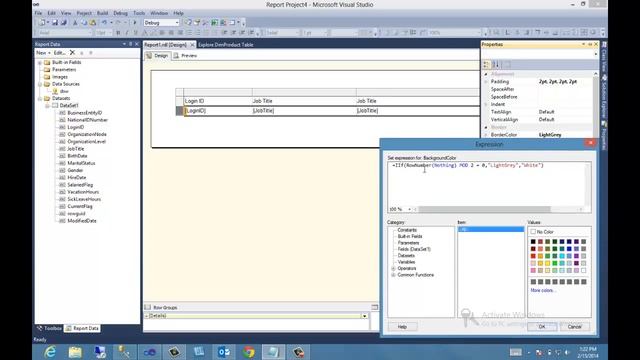Open Google Chrome from taskbar
Image resolution: width=640 pixels, height=360 pixels.
tap(249, 352)
